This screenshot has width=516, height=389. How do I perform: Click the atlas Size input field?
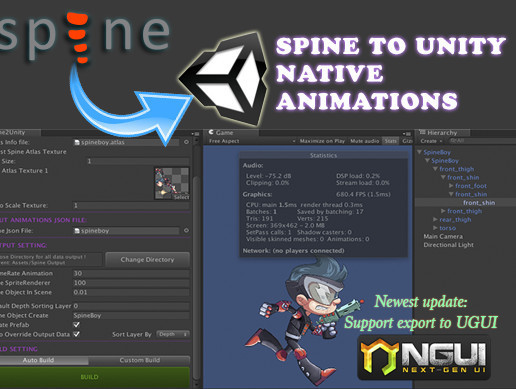pyautogui.click(x=138, y=161)
